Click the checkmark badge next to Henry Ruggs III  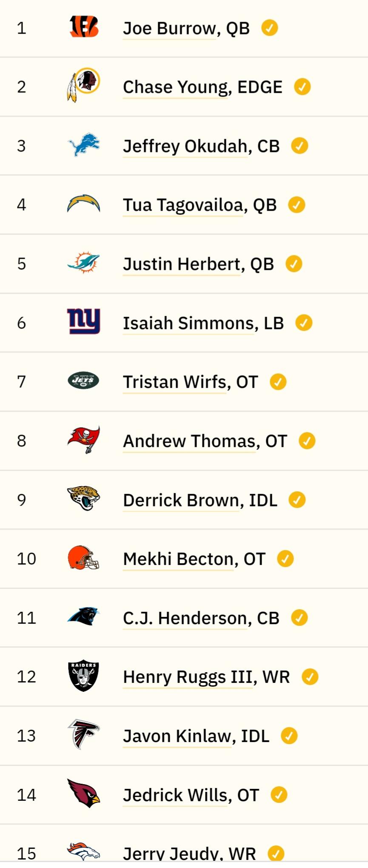(x=310, y=676)
